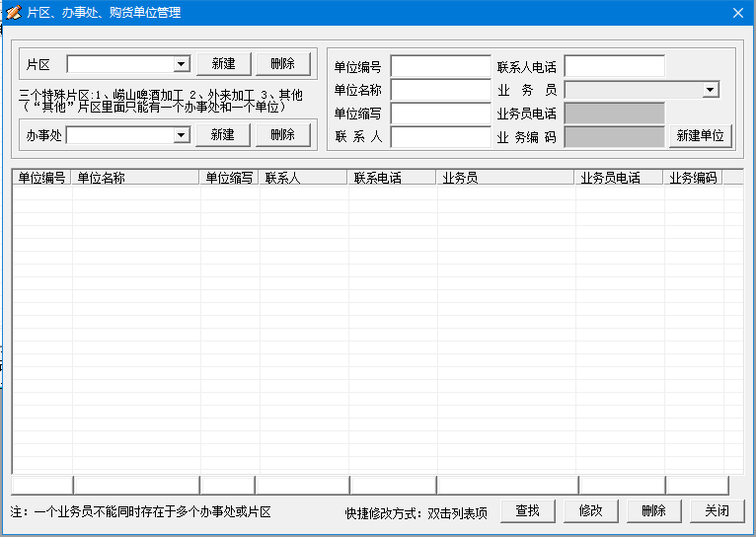Focus the 联系人 input field
This screenshot has width=756, height=537.
441,137
